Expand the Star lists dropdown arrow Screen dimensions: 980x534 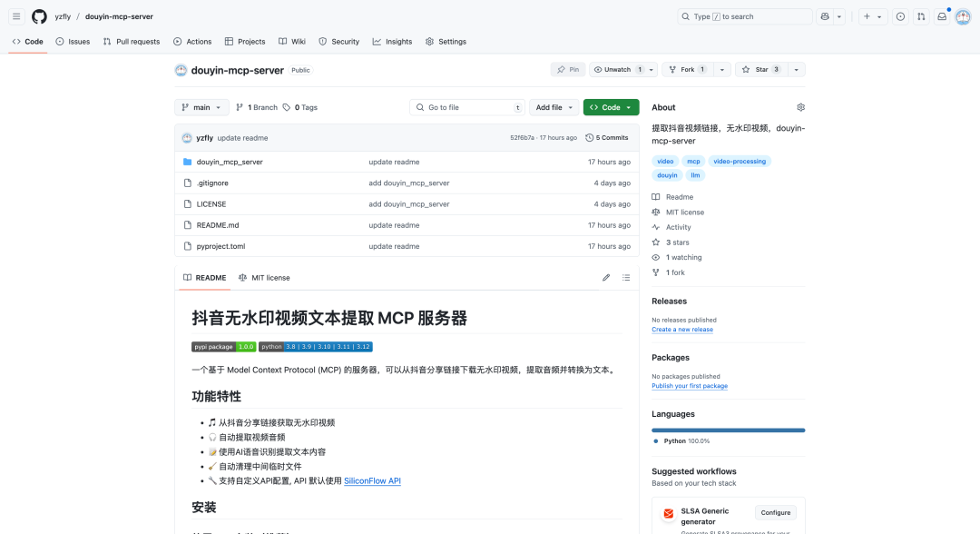tap(797, 69)
